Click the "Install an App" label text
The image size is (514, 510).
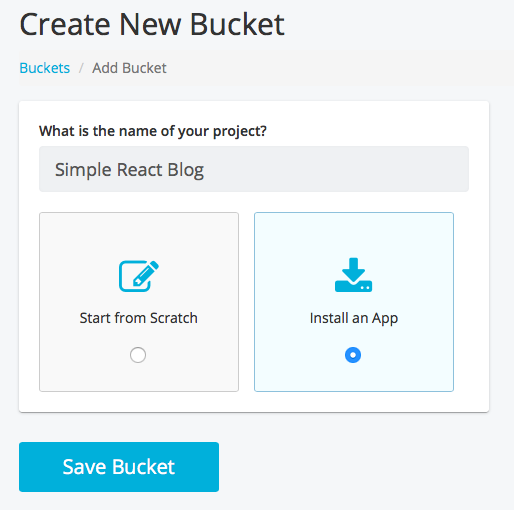point(354,318)
